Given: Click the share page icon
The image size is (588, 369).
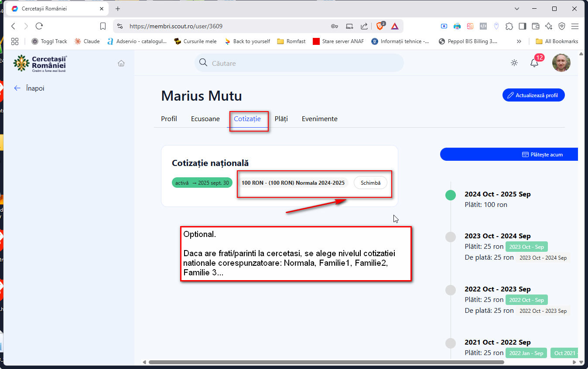Looking at the screenshot, I should click(x=364, y=26).
